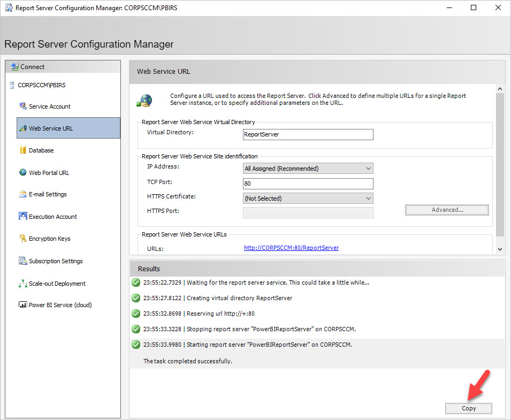Click the 'Creating virtual directory ReportServer' message
511x420 pixels.
pyautogui.click(x=240, y=298)
